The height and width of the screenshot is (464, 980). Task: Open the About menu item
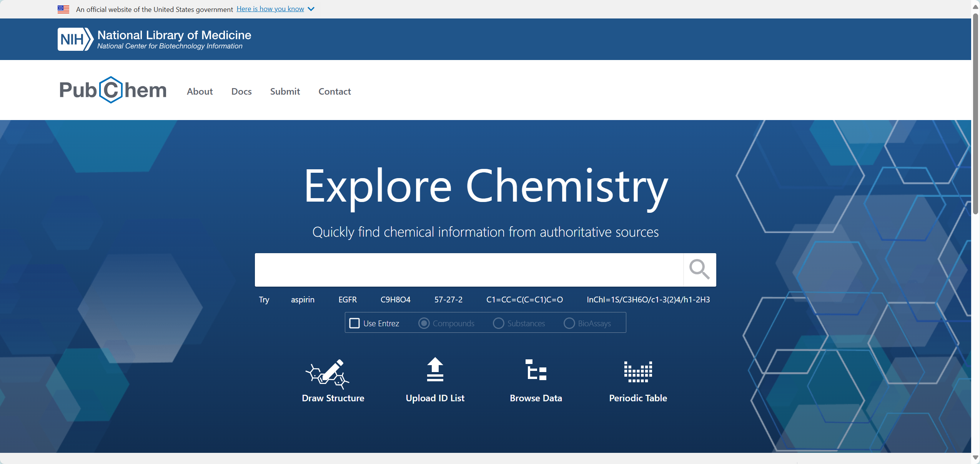200,92
